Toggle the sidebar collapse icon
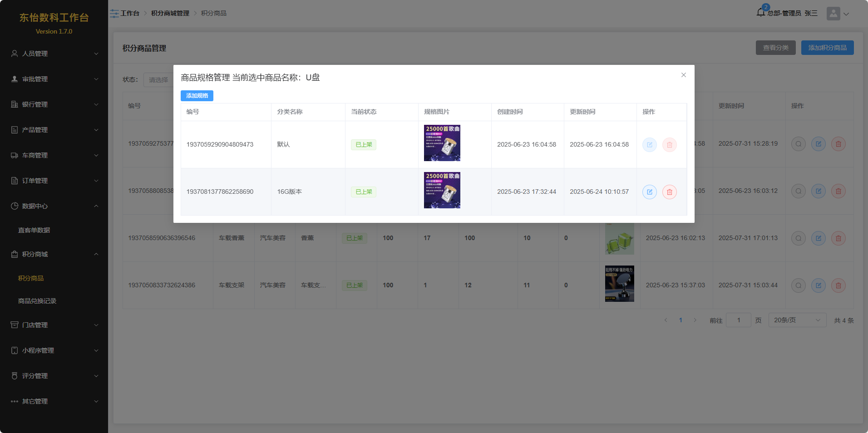The width and height of the screenshot is (868, 433). (114, 14)
